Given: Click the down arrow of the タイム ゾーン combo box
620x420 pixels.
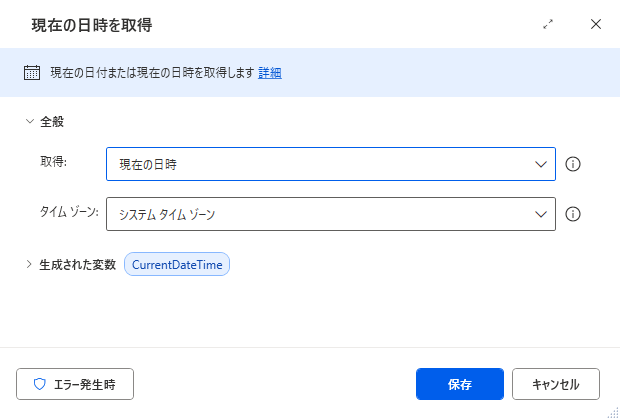Looking at the screenshot, I should [x=541, y=214].
